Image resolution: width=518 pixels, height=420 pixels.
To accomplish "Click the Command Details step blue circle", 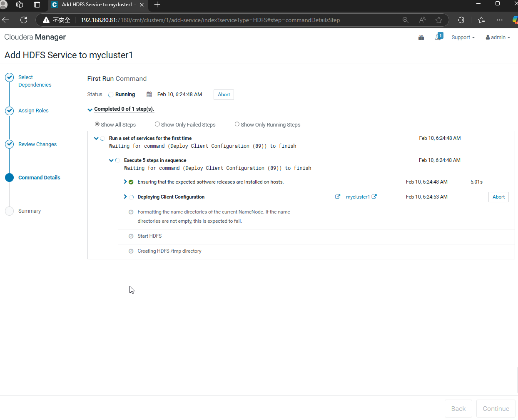I will 9,177.
